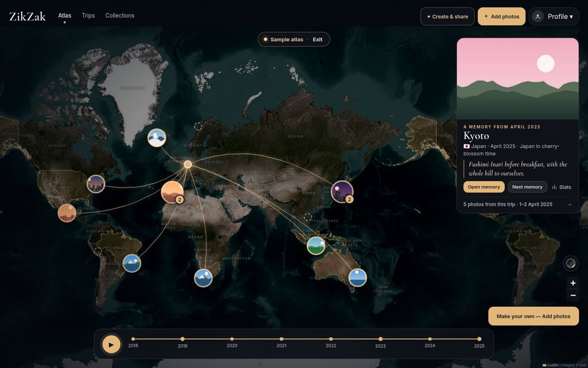Click the Fushimi Inari quote text
588x368 pixels.
click(x=518, y=169)
